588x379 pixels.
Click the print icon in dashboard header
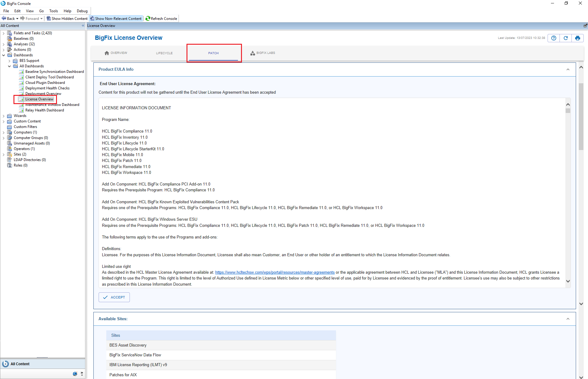pyautogui.click(x=577, y=38)
